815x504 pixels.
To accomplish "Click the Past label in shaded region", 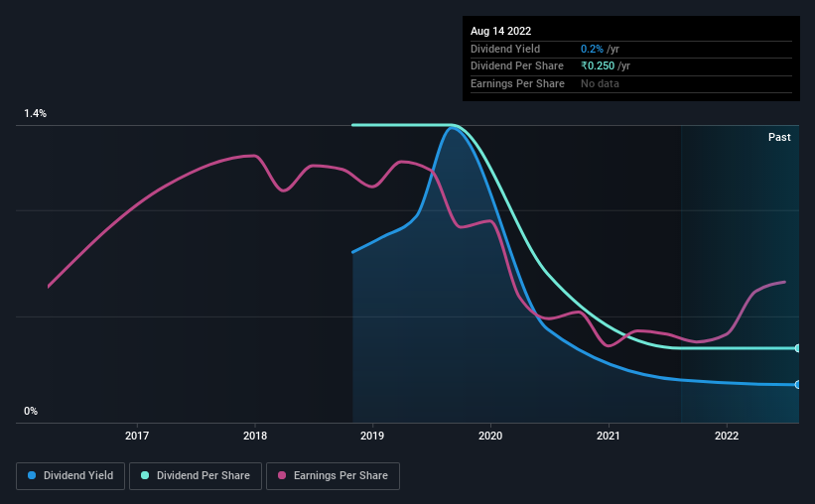I will pos(779,137).
